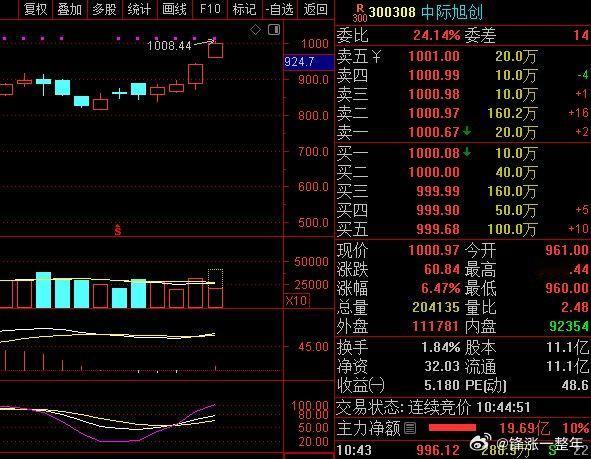The height and width of the screenshot is (459, 591).
Task: Select the 买一 price 1000.08
Action: click(434, 153)
